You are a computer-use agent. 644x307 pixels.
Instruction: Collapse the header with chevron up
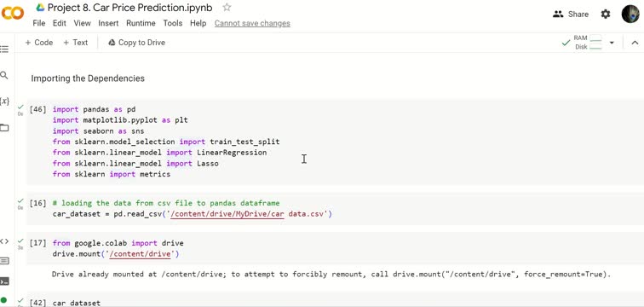coord(635,43)
